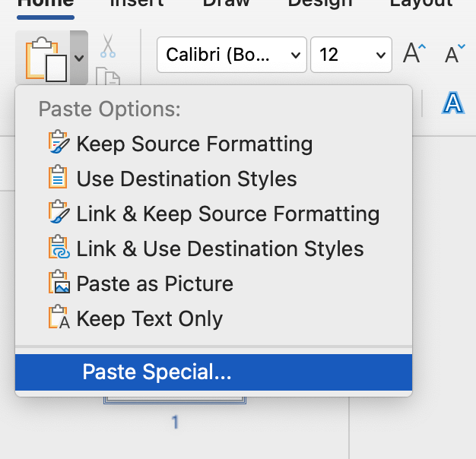Image resolution: width=476 pixels, height=459 pixels.
Task: Pick Link & Use Destination Styles option
Action: 220,248
